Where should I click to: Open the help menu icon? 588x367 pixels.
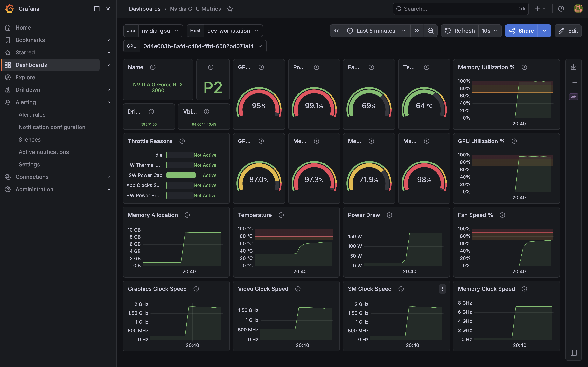click(x=561, y=9)
